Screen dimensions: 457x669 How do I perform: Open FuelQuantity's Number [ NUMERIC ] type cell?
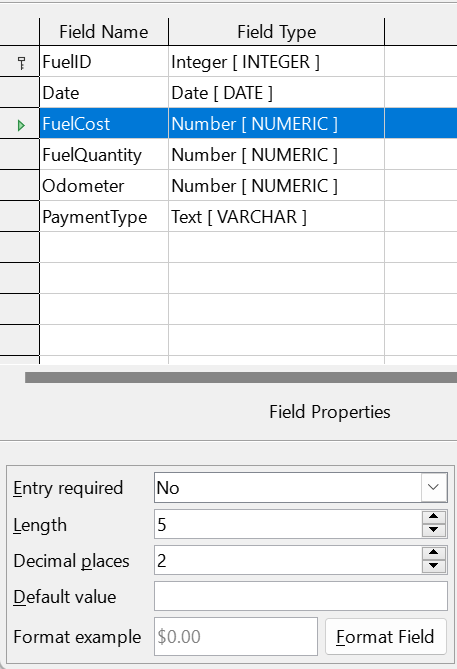277,154
